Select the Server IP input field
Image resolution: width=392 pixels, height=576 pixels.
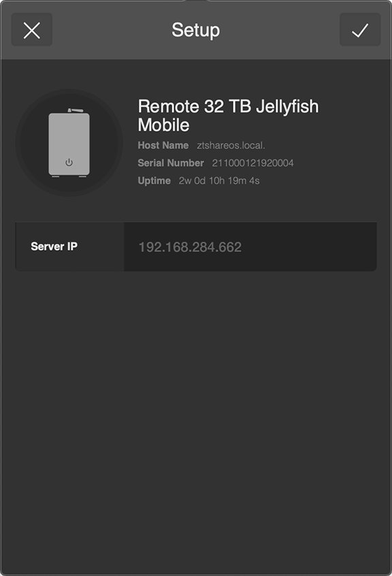(x=250, y=247)
